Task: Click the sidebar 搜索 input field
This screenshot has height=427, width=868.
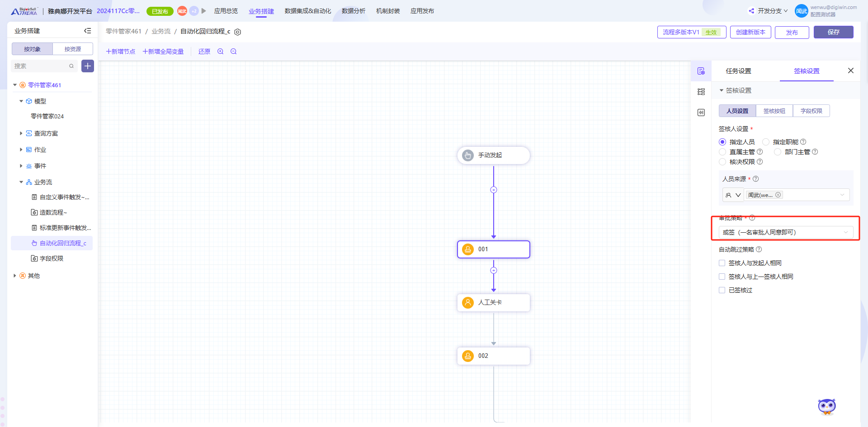Action: pos(41,66)
